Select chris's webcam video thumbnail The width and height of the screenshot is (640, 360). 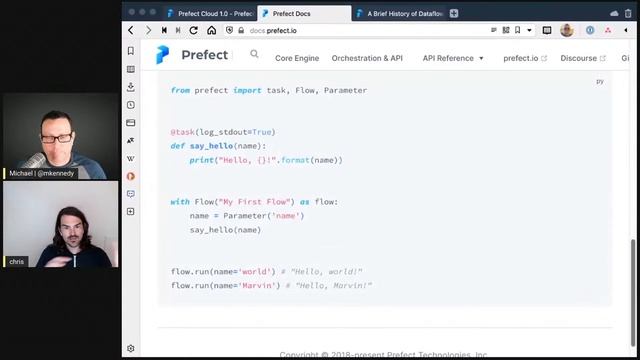click(61, 224)
